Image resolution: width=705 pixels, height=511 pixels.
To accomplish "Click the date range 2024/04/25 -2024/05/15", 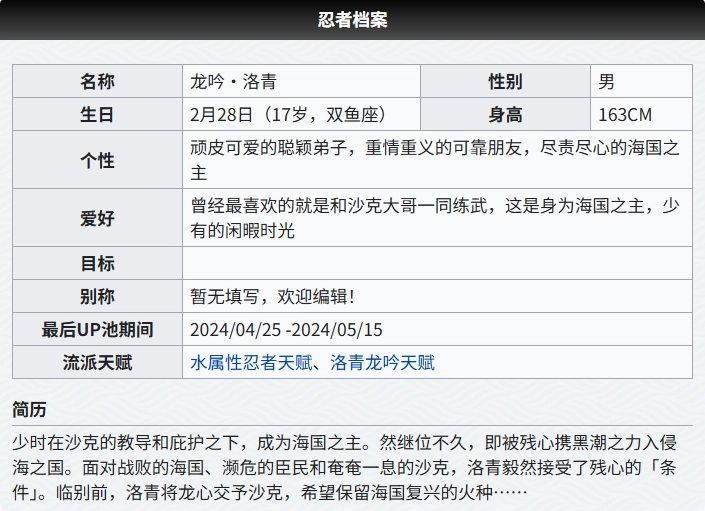I will (x=286, y=329).
